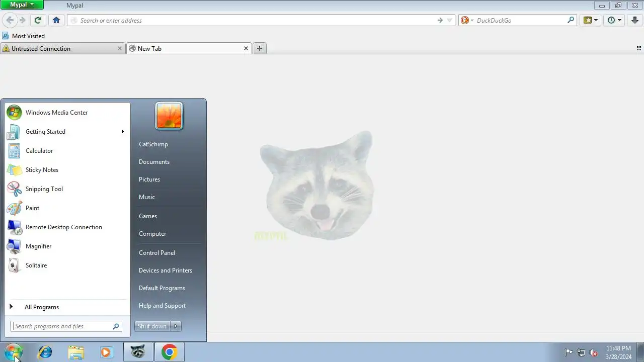Open Most Visited bookmarks folder
Screen dimensions: 644x362
pos(24,36)
